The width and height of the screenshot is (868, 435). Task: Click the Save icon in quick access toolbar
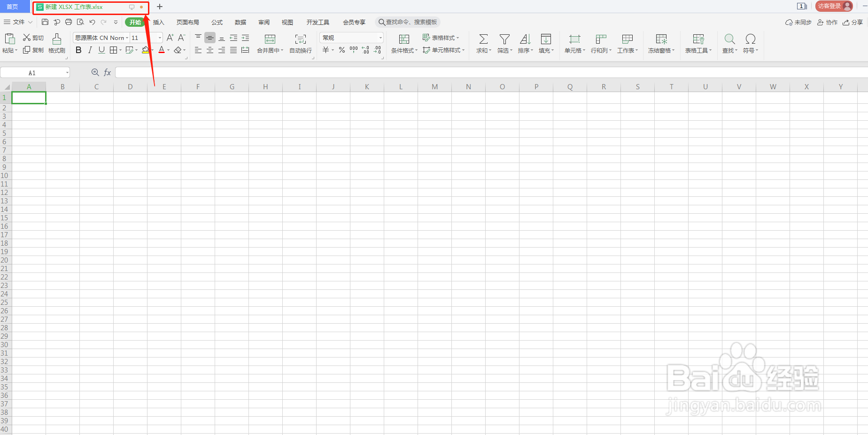point(45,22)
